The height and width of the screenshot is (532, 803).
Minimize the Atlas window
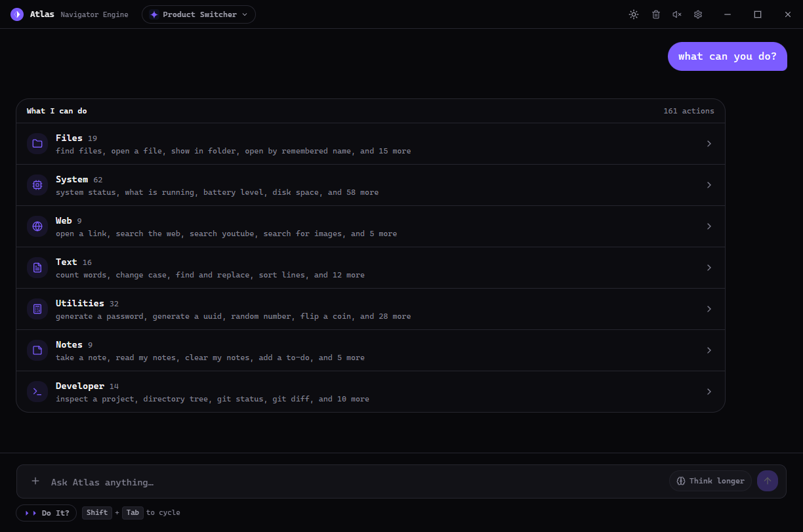(x=728, y=14)
